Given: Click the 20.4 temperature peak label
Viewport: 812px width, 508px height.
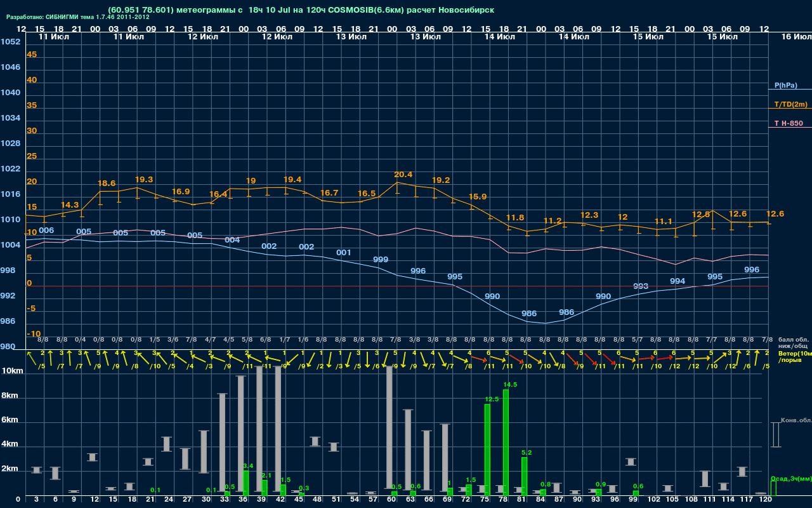Looking at the screenshot, I should (x=403, y=175).
